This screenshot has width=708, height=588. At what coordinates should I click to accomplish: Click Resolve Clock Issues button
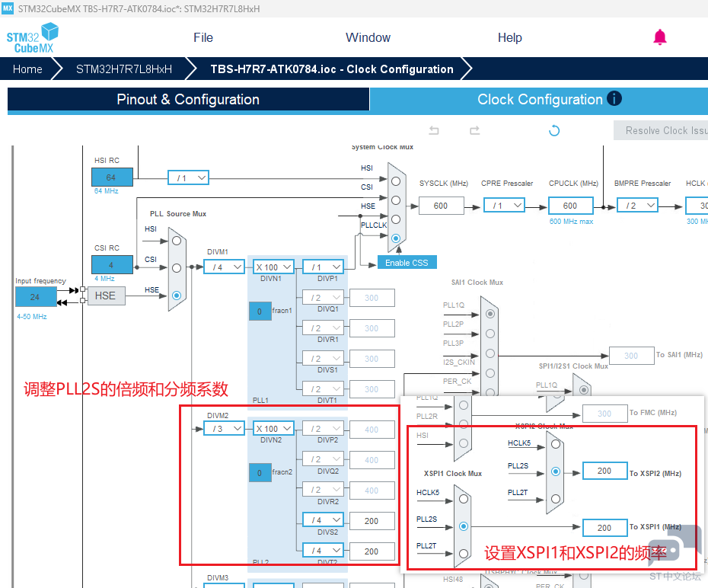click(661, 130)
